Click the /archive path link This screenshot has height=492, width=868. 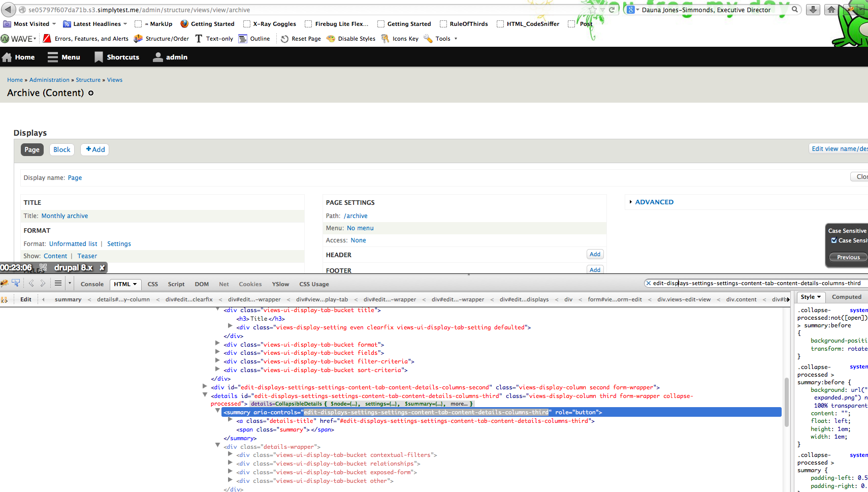(356, 216)
